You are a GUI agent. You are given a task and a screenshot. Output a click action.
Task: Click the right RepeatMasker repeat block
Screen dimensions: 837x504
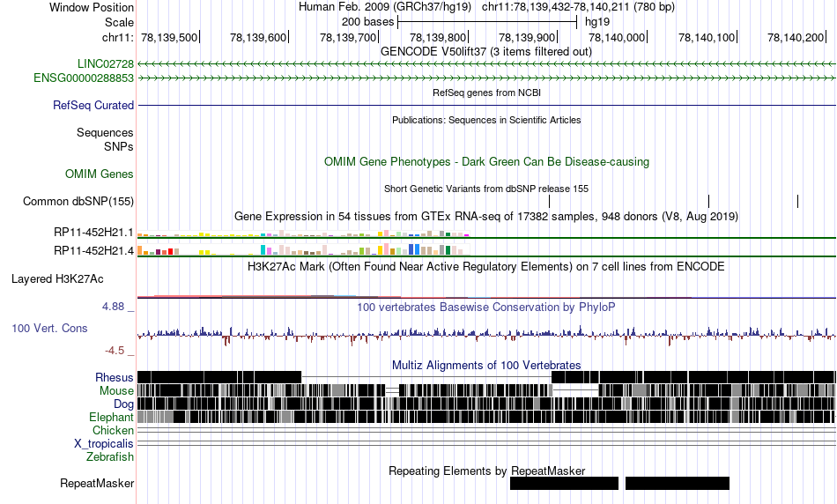point(678,483)
